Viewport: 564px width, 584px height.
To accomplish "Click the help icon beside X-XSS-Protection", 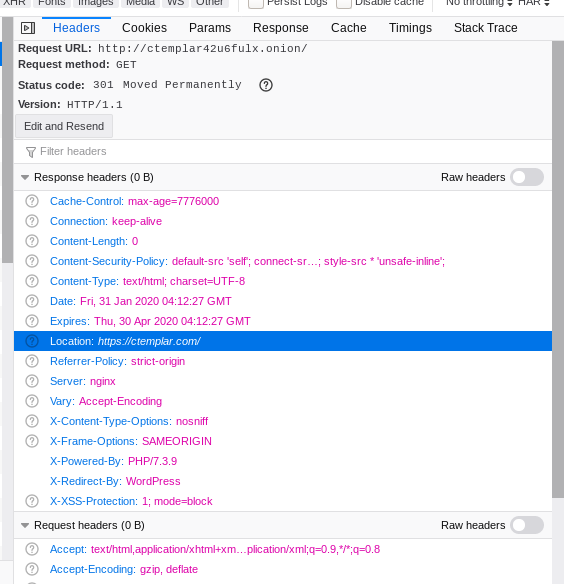I will [x=32, y=501].
